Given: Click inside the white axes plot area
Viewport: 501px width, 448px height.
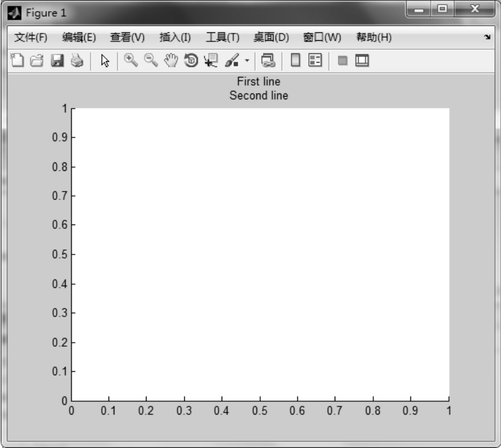Looking at the screenshot, I should 260,255.
